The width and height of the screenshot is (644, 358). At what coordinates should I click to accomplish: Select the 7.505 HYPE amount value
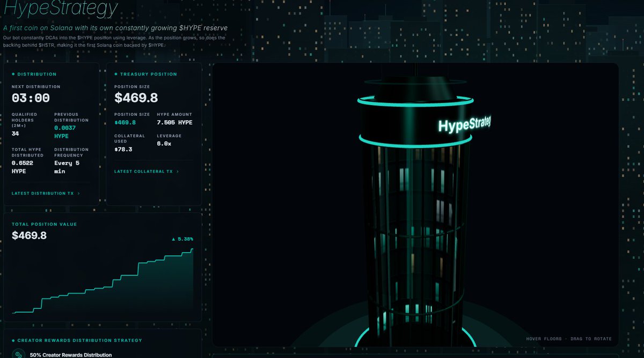pyautogui.click(x=174, y=123)
